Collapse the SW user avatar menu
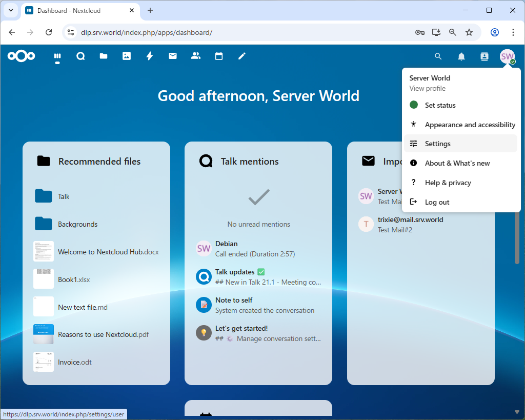Image resolution: width=525 pixels, height=420 pixels. point(507,56)
